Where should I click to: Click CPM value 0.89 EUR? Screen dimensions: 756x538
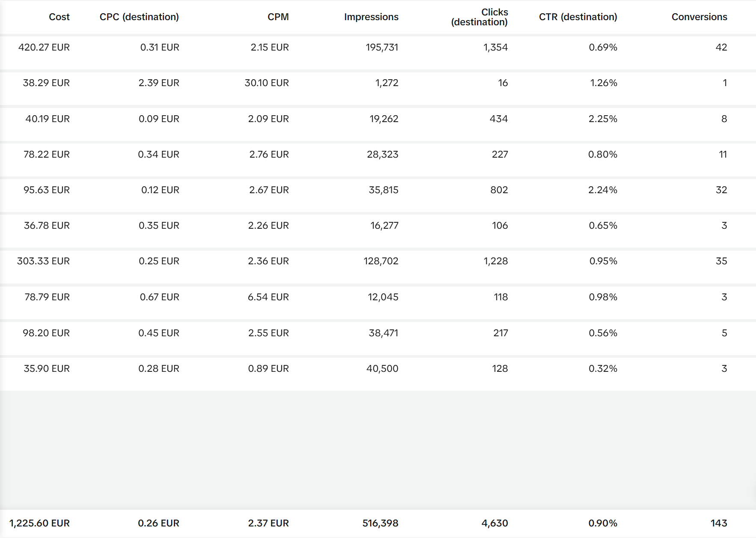point(268,369)
